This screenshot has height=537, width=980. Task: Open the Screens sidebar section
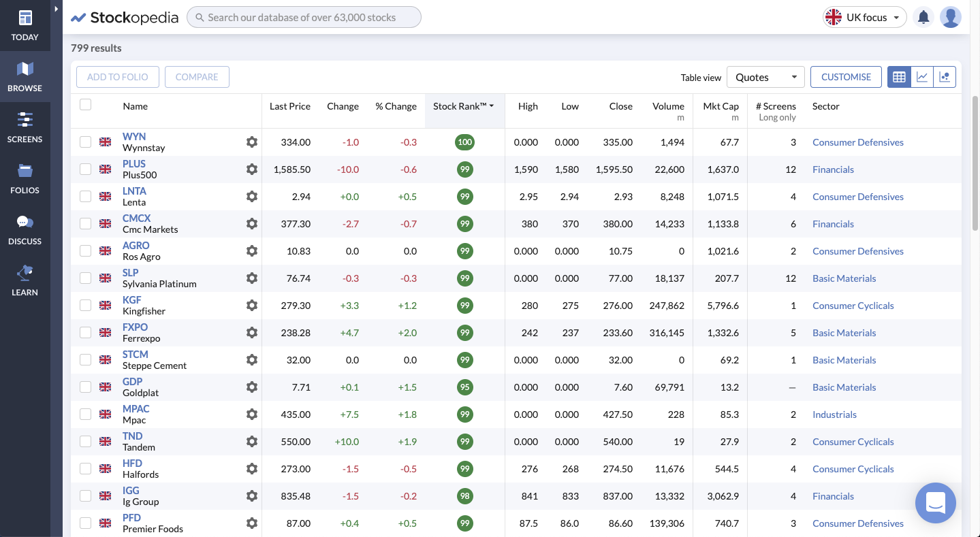pos(25,127)
